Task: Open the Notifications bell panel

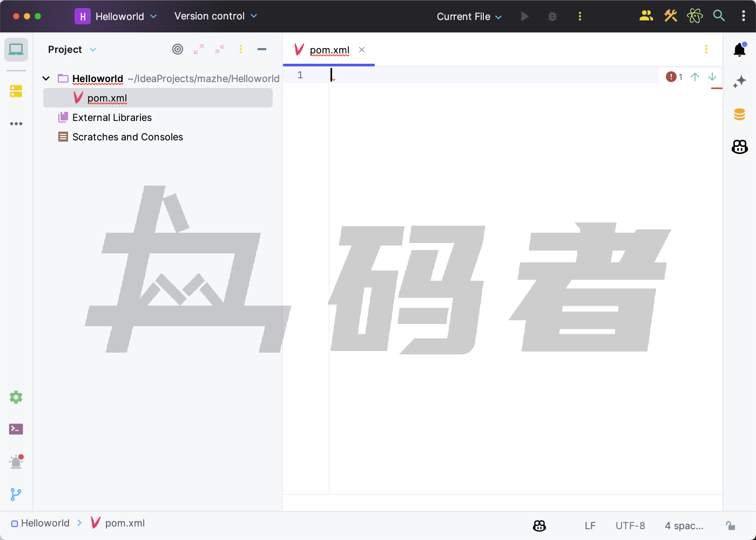Action: point(739,50)
